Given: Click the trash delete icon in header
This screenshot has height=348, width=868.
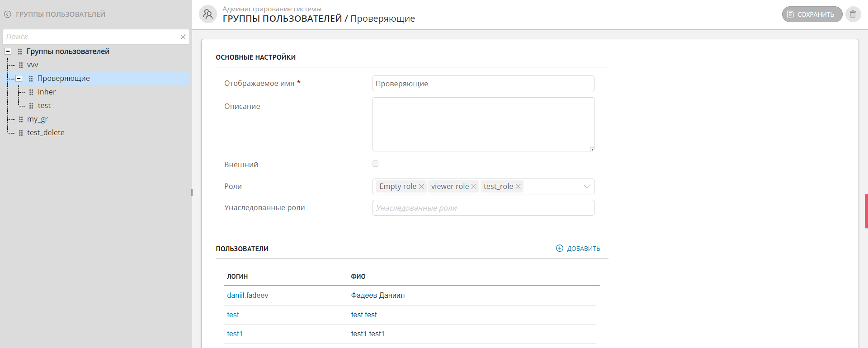Looking at the screenshot, I should 853,14.
